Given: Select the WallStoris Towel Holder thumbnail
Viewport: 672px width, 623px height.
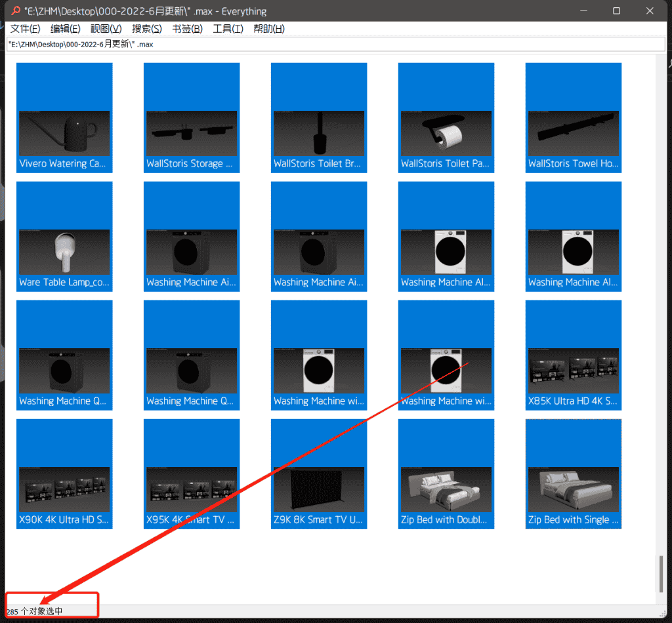Looking at the screenshot, I should click(x=574, y=118).
